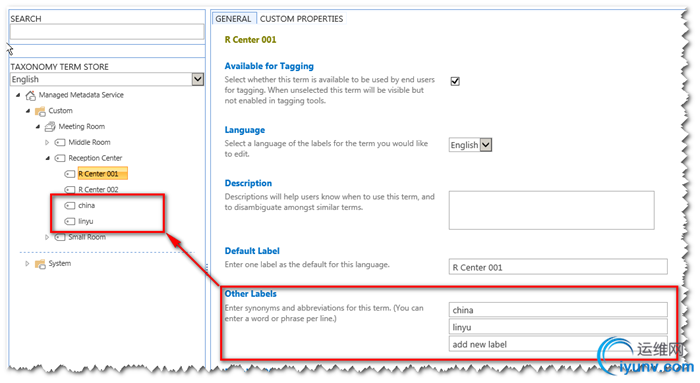Image resolution: width=700 pixels, height=383 pixels.
Task: Click the Default Label field R Center 001
Action: (x=558, y=267)
